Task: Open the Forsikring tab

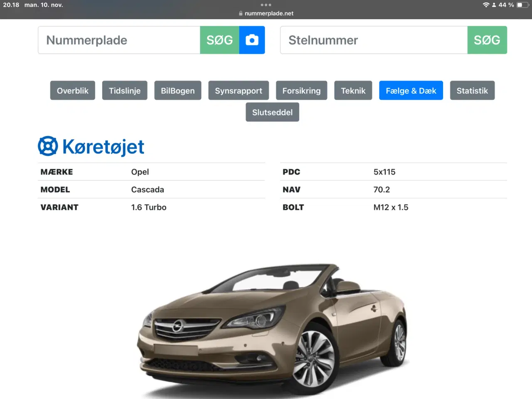Action: (x=301, y=90)
